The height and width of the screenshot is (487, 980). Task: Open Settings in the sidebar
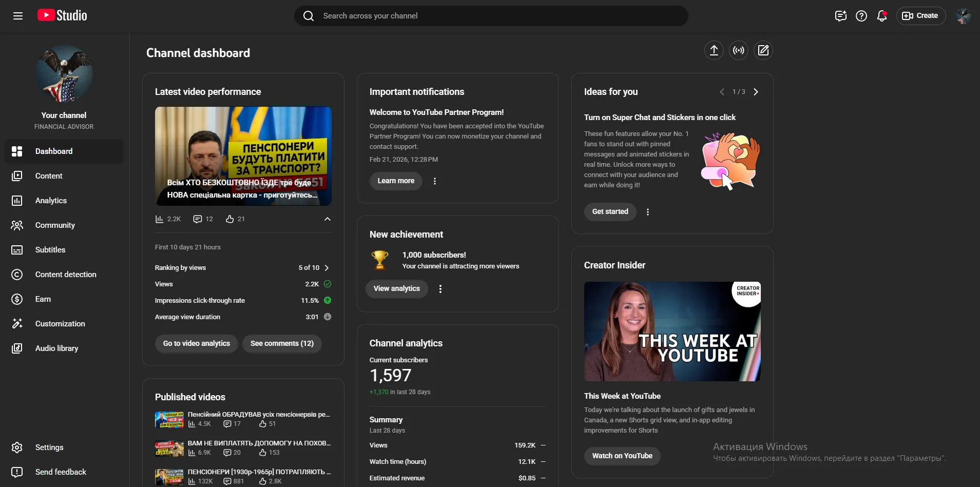64,447
